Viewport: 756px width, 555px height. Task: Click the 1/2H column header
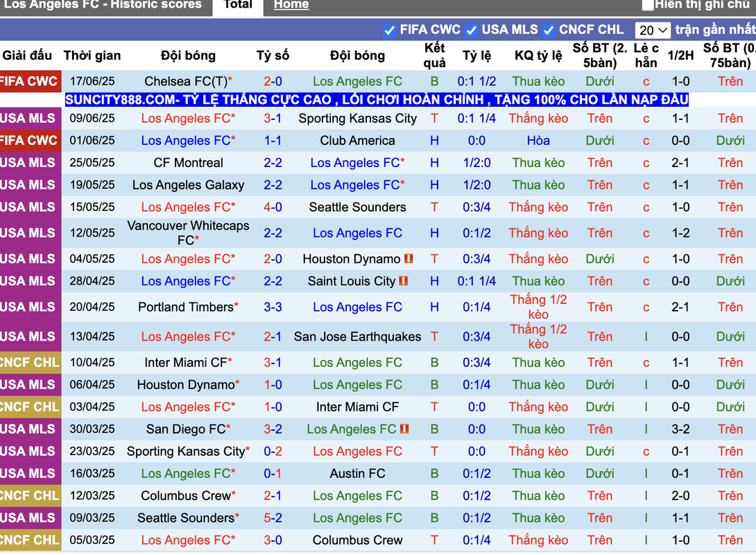click(680, 55)
